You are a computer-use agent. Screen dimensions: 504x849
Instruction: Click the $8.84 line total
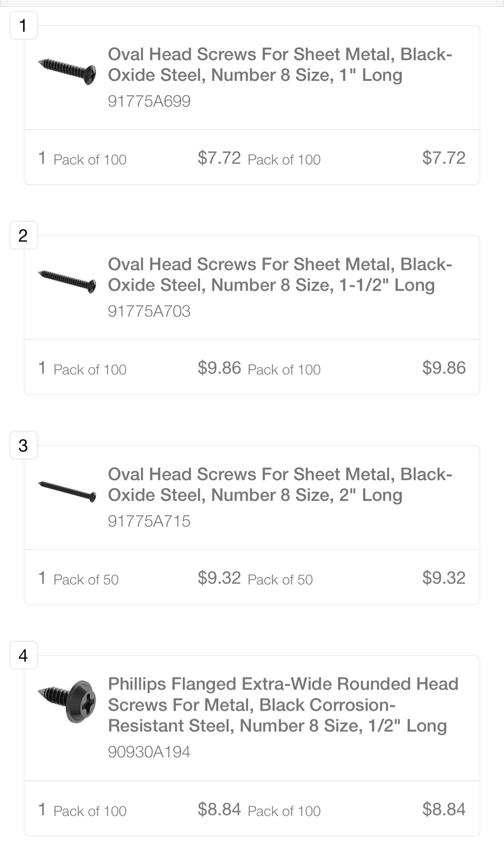(x=444, y=809)
